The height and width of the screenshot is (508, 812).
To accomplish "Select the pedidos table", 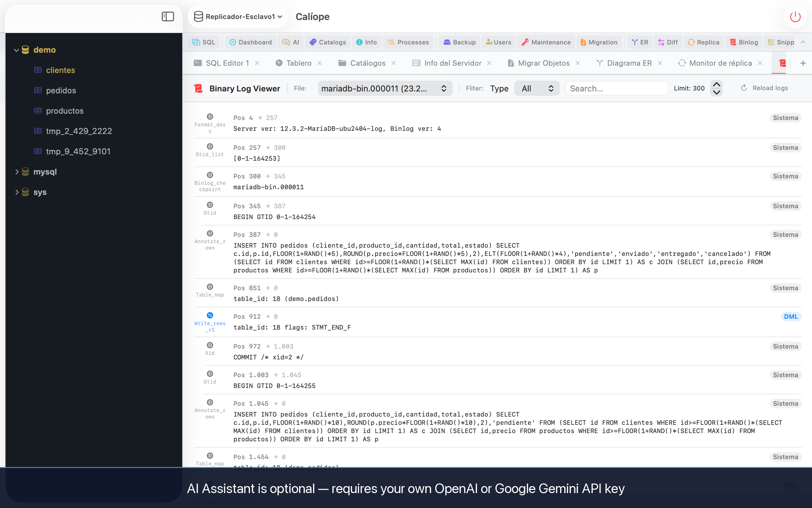I will [x=61, y=90].
